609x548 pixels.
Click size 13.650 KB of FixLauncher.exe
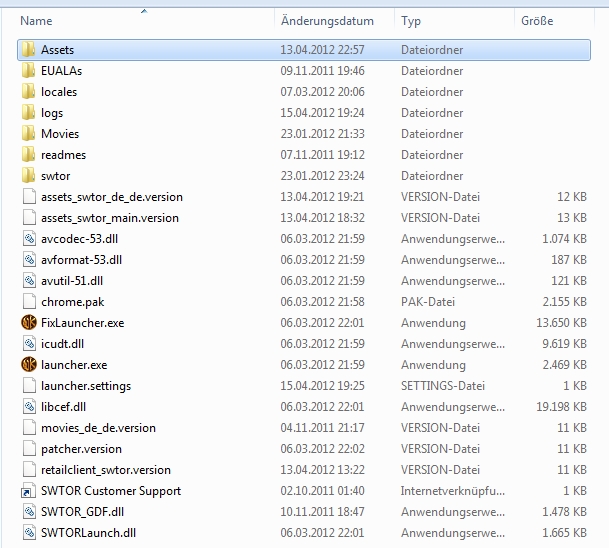[x=562, y=323]
